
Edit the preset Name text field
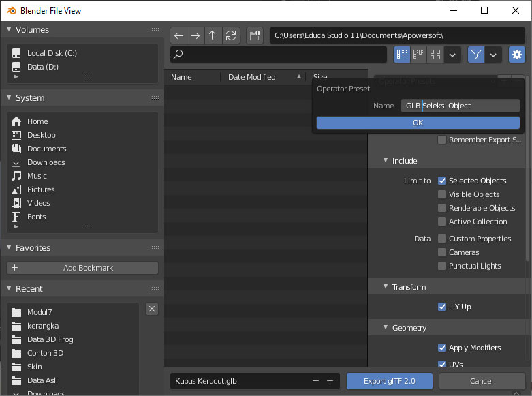click(460, 106)
